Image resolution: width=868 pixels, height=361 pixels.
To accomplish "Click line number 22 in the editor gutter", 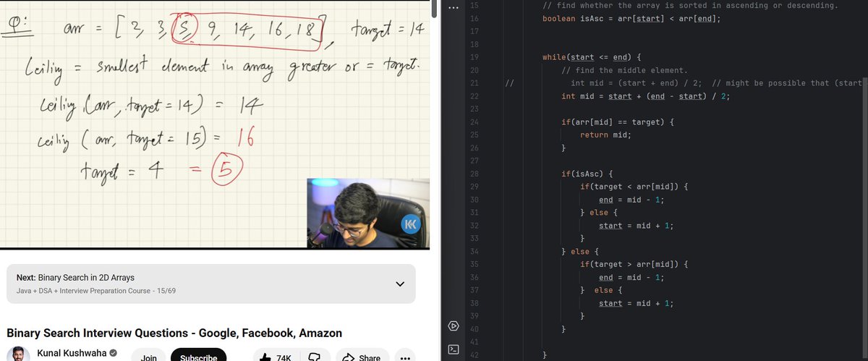I will pos(474,96).
